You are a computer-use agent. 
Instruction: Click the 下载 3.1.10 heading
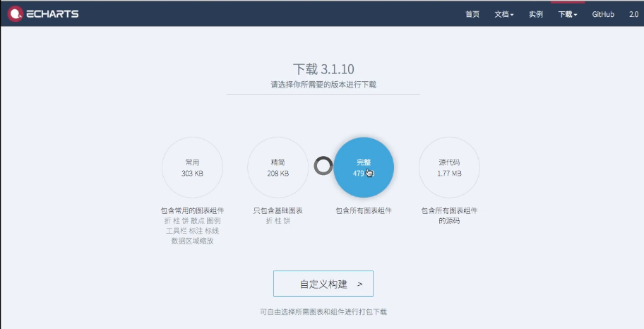pyautogui.click(x=323, y=68)
